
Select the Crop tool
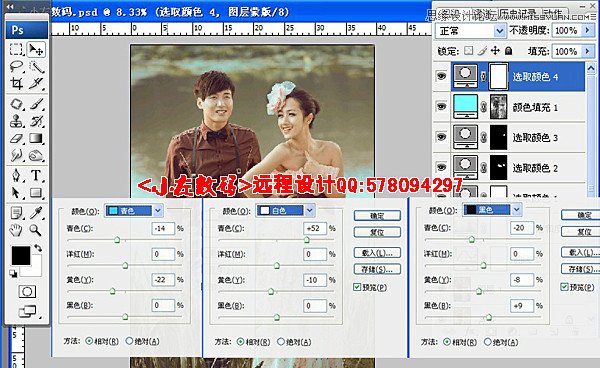tap(16, 83)
